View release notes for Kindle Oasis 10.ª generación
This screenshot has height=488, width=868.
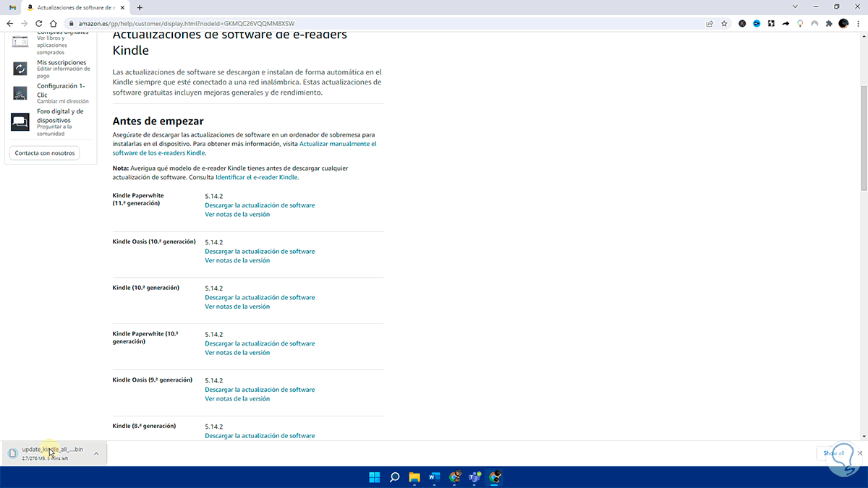tap(237, 260)
